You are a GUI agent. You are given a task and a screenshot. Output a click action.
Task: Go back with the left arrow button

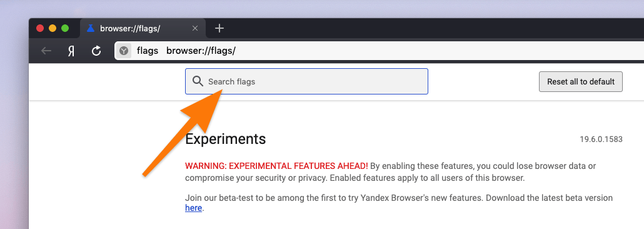pos(46,51)
